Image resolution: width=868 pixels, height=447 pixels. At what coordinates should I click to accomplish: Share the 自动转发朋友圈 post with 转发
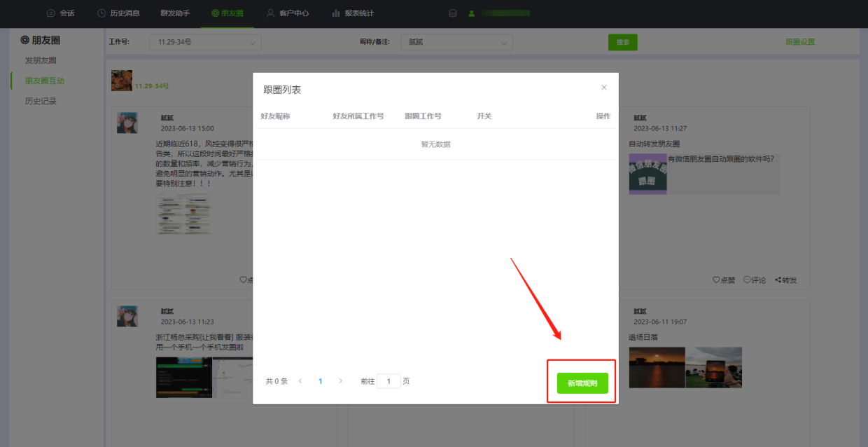(785, 280)
